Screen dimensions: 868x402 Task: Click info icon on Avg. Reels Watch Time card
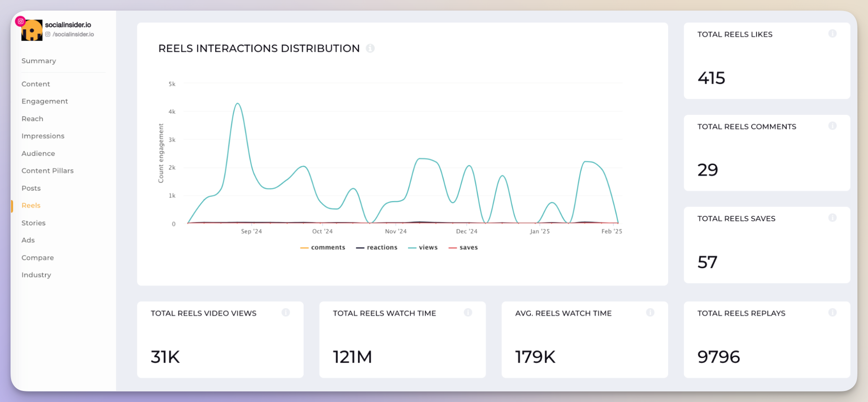pyautogui.click(x=650, y=313)
